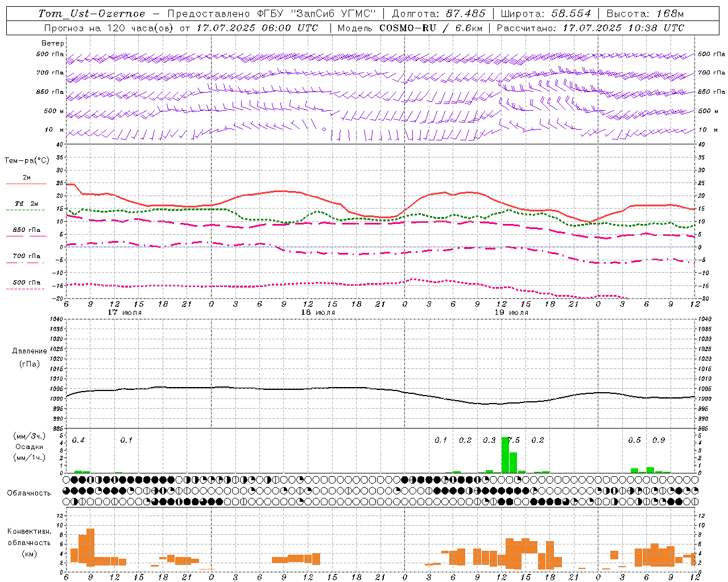This screenshot has width=728, height=582.
Task: Click the station name "Tom_Ust-Ozernoe"
Action: (92, 14)
